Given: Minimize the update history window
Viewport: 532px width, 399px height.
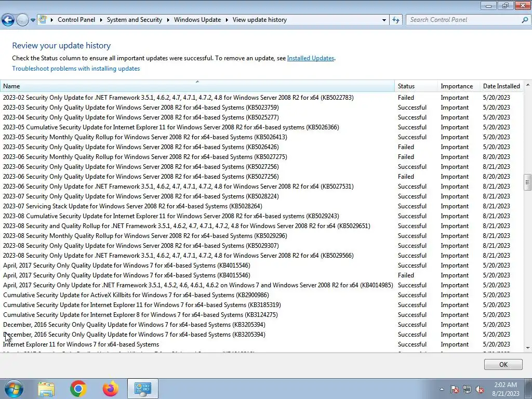Looking at the screenshot, I should 488,5.
